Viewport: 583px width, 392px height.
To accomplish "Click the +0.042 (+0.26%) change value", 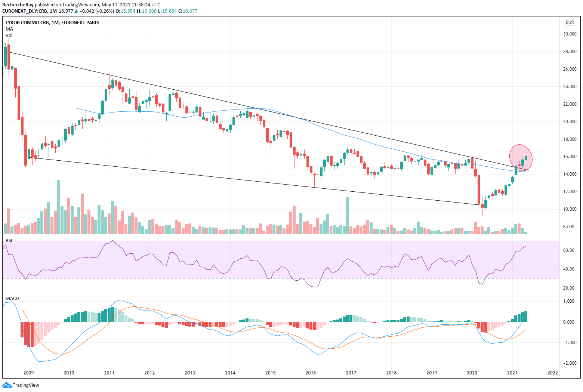I will pos(98,11).
